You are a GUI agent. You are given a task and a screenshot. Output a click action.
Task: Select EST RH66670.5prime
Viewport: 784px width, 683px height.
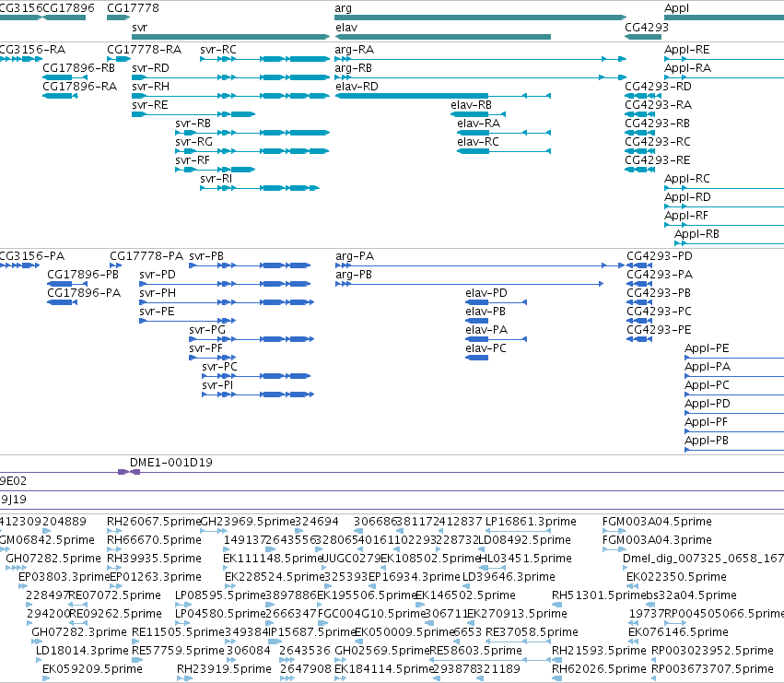pyautogui.click(x=154, y=540)
